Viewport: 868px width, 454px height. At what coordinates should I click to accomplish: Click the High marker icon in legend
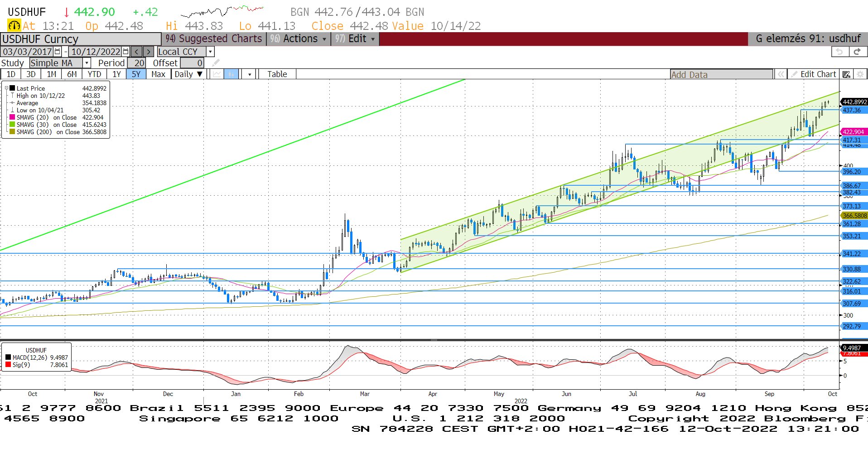pyautogui.click(x=13, y=96)
